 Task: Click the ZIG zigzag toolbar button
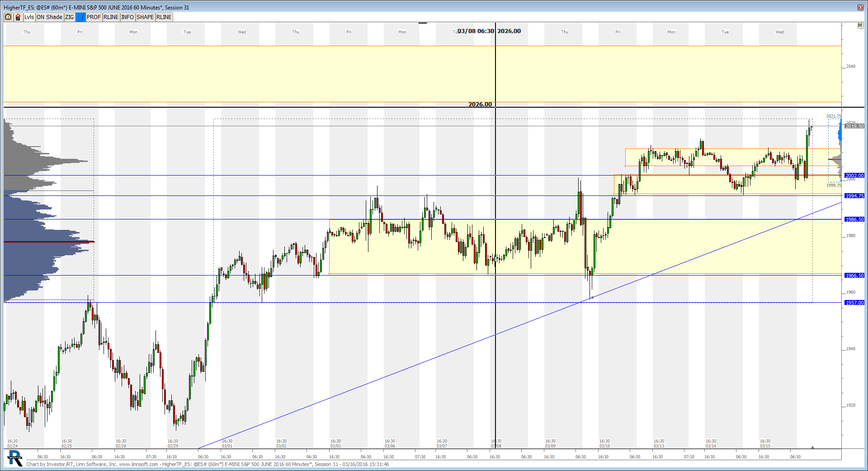(x=69, y=17)
